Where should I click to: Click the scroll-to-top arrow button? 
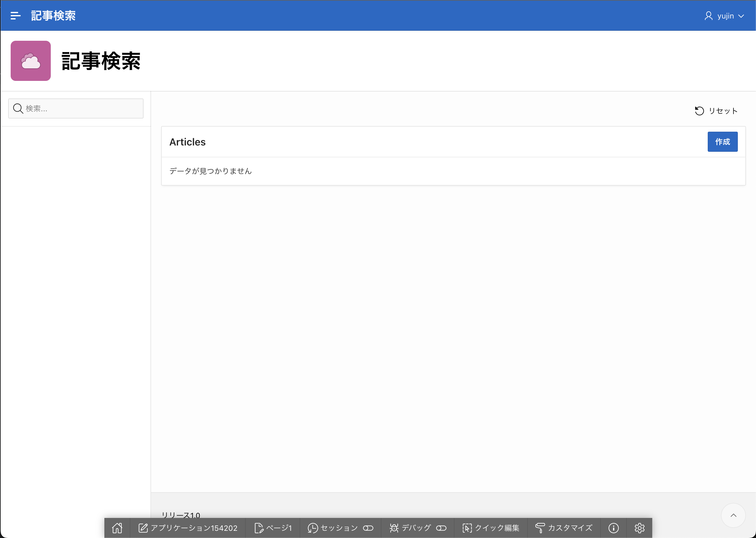click(733, 515)
